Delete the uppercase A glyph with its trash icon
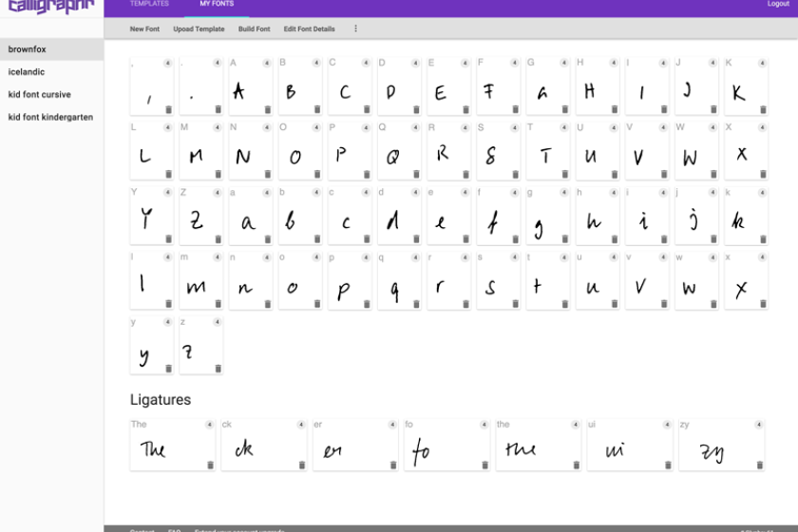Image resolution: width=798 pixels, height=532 pixels. click(268, 109)
